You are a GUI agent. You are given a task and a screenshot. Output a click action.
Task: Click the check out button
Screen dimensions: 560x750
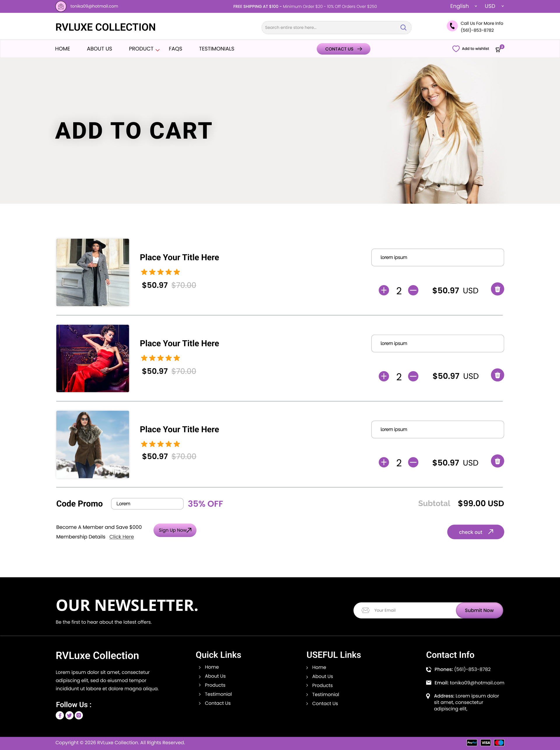(475, 532)
